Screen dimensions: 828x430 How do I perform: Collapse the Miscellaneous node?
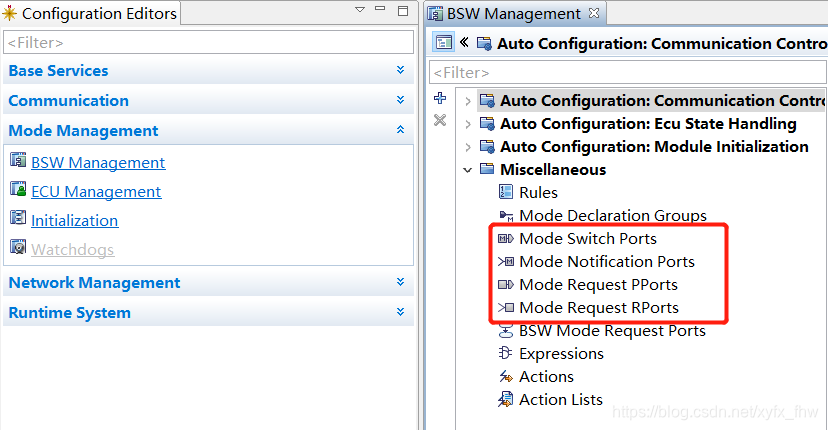click(467, 170)
